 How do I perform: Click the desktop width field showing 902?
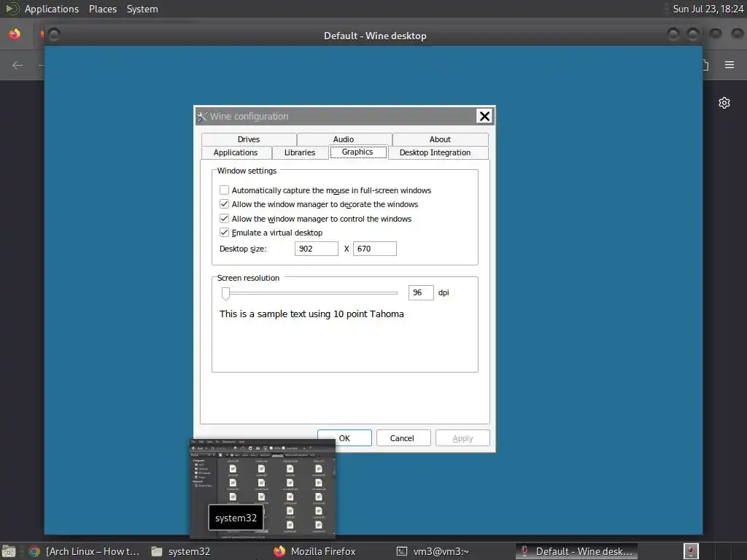pyautogui.click(x=317, y=249)
